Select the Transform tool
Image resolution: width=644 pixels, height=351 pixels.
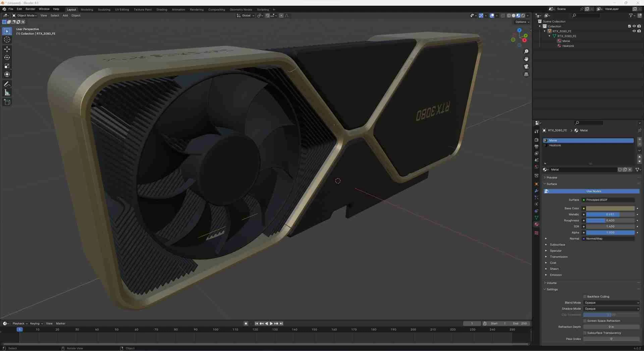(x=7, y=74)
